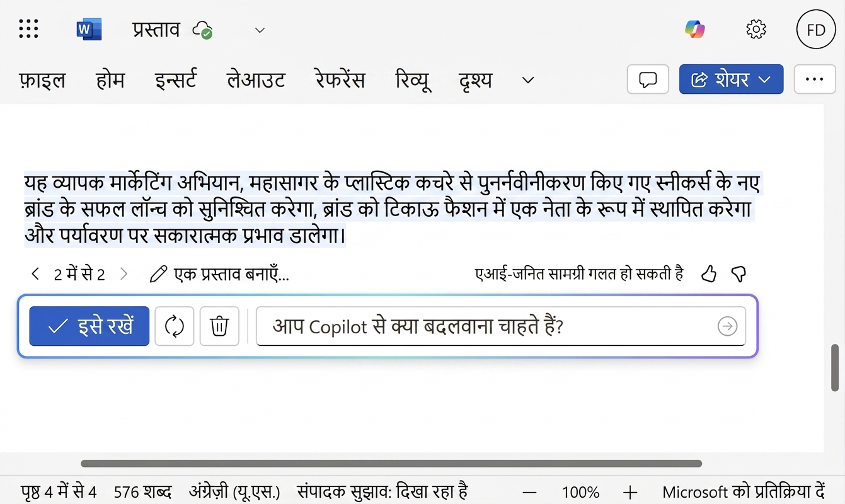Open the '576 शब्द' word count
845x504 pixels.
click(143, 492)
